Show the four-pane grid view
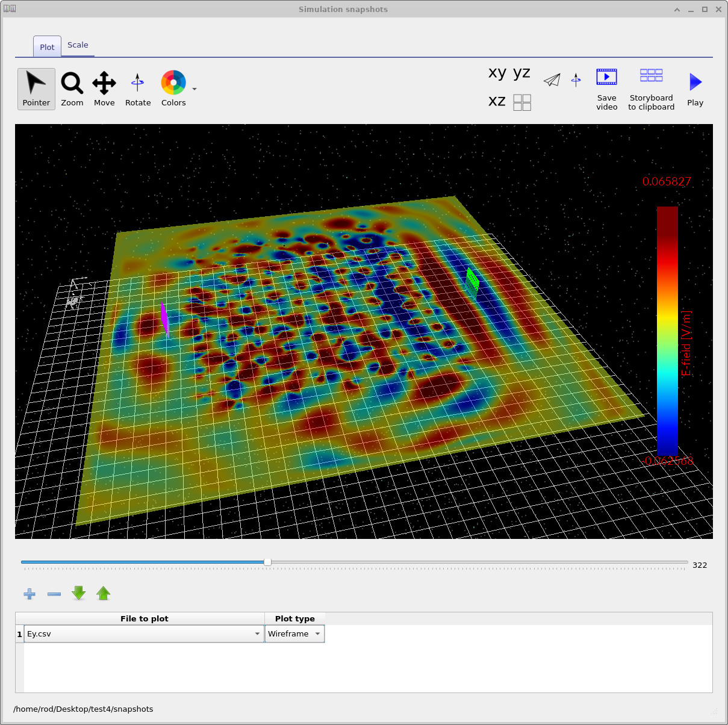This screenshot has height=725, width=728. (522, 102)
